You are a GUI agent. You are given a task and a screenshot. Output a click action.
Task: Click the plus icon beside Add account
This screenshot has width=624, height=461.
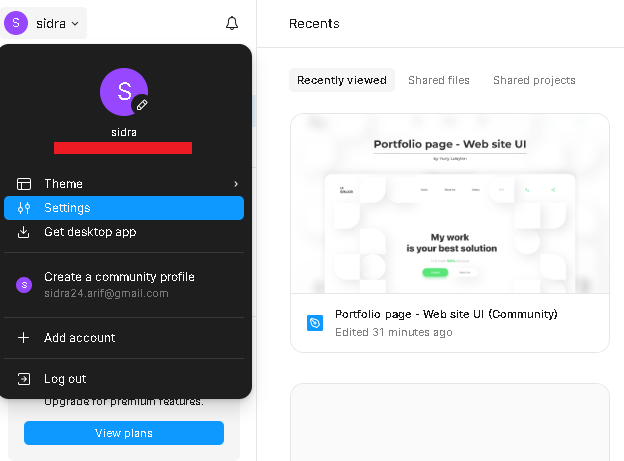(24, 338)
